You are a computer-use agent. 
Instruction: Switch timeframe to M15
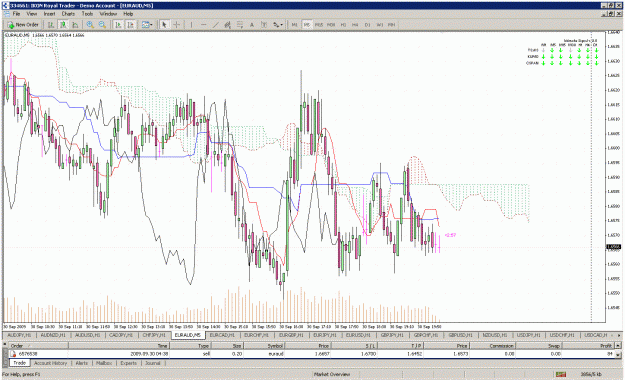click(x=319, y=25)
